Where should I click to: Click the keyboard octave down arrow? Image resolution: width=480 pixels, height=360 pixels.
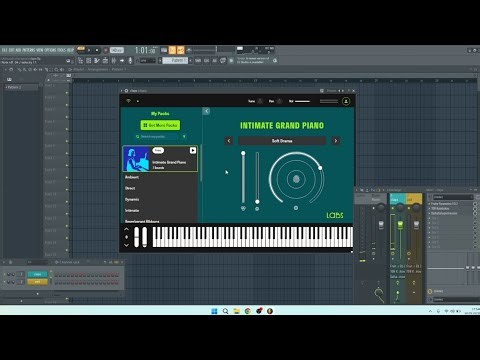pos(126,245)
